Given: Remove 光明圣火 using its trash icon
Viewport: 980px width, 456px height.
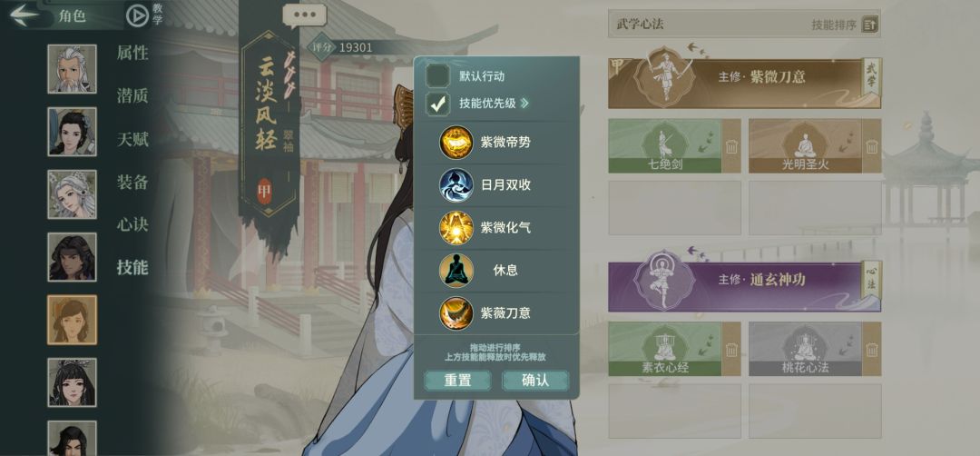Looking at the screenshot, I should point(873,148).
